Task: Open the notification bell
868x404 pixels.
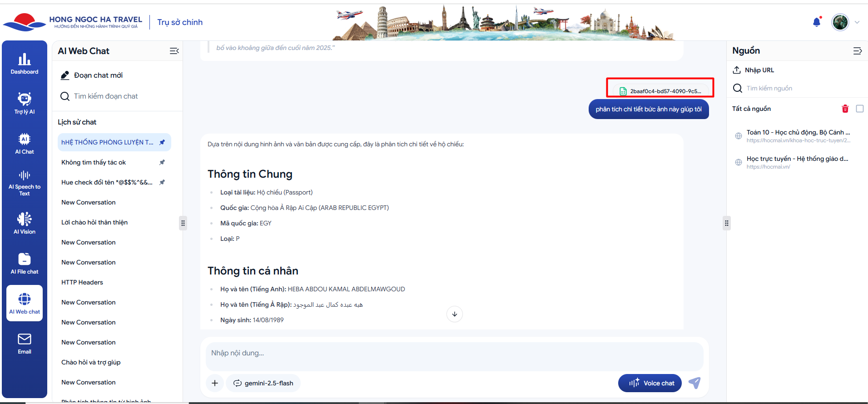Action: 816,22
